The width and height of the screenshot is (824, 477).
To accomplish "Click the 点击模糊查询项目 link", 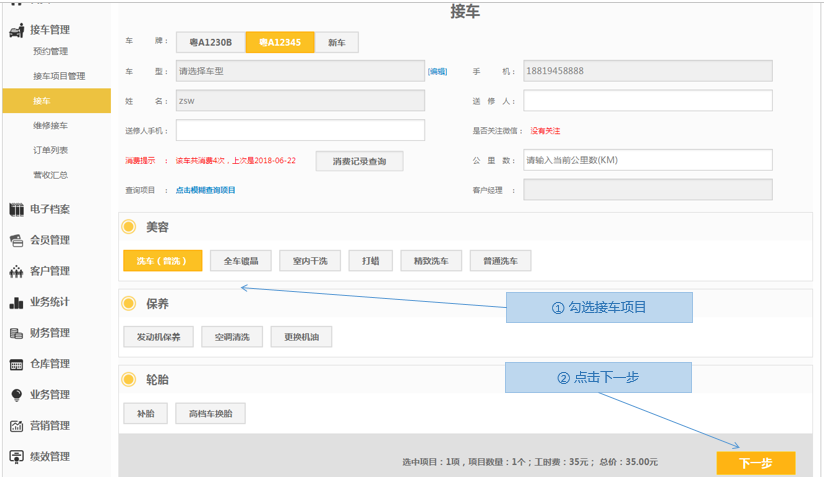I will 205,190.
